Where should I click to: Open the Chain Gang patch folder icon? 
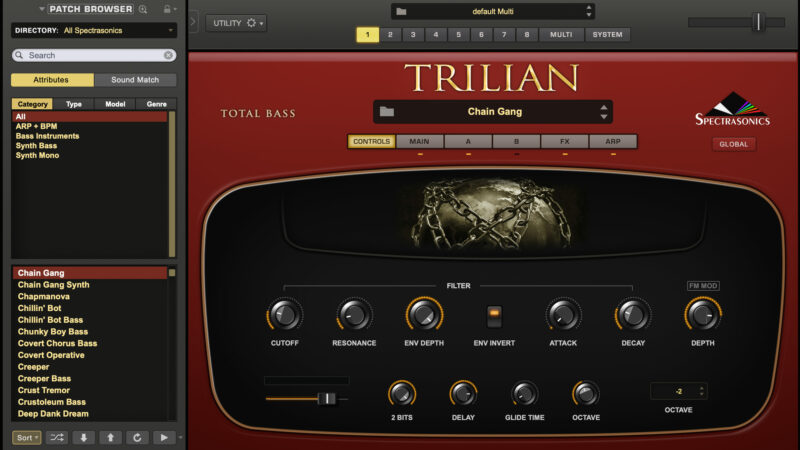387,112
